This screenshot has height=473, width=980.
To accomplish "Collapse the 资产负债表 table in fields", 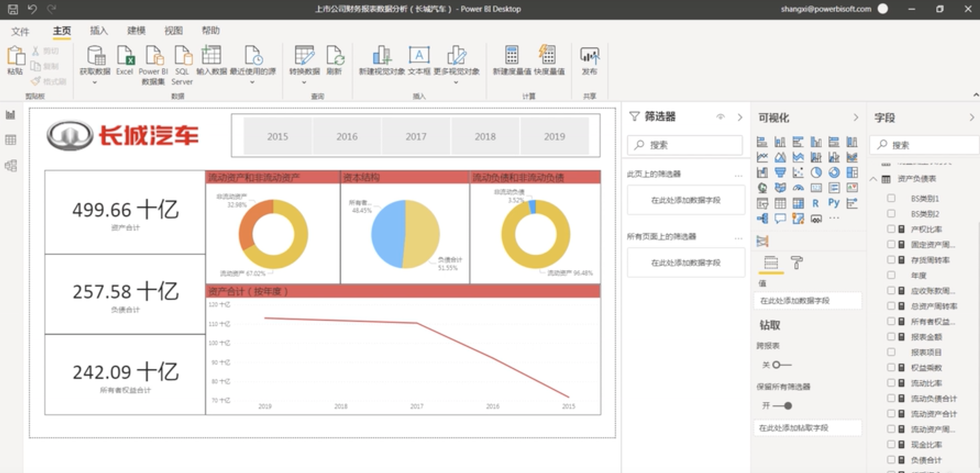I will pos(874,179).
